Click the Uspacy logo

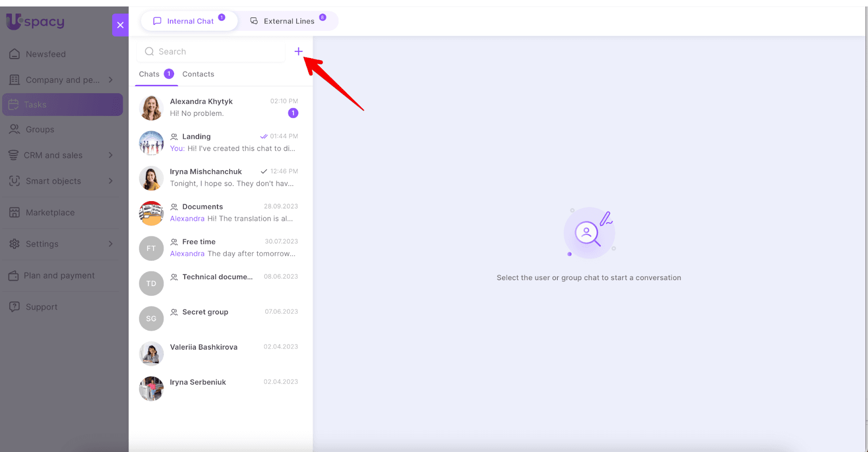click(35, 22)
